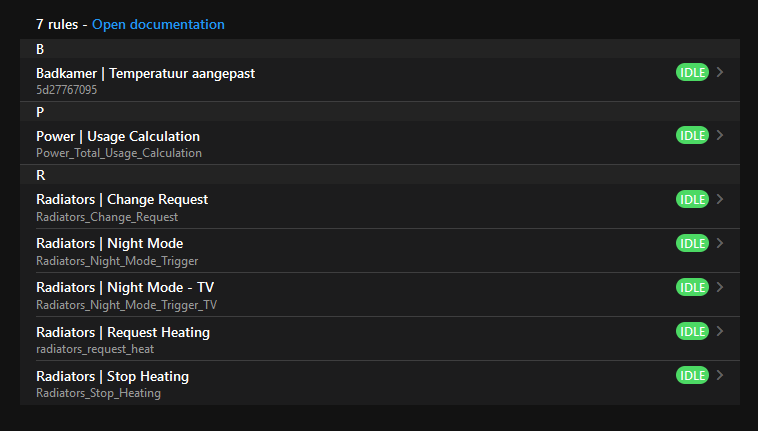Image resolution: width=758 pixels, height=431 pixels.
Task: Open the Badkamer | Temperatuur aangepast rule
Action: coord(146,73)
